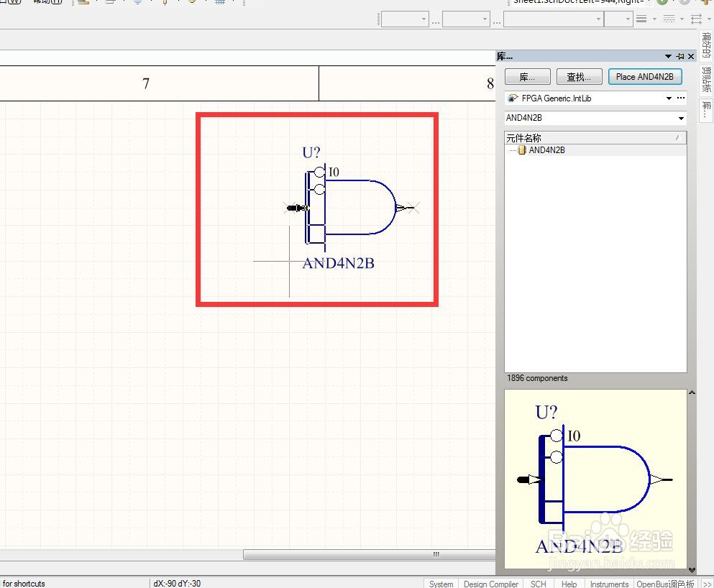The height and width of the screenshot is (588, 714).
Task: Collapse the preview pane with up chevron
Action: (692, 392)
